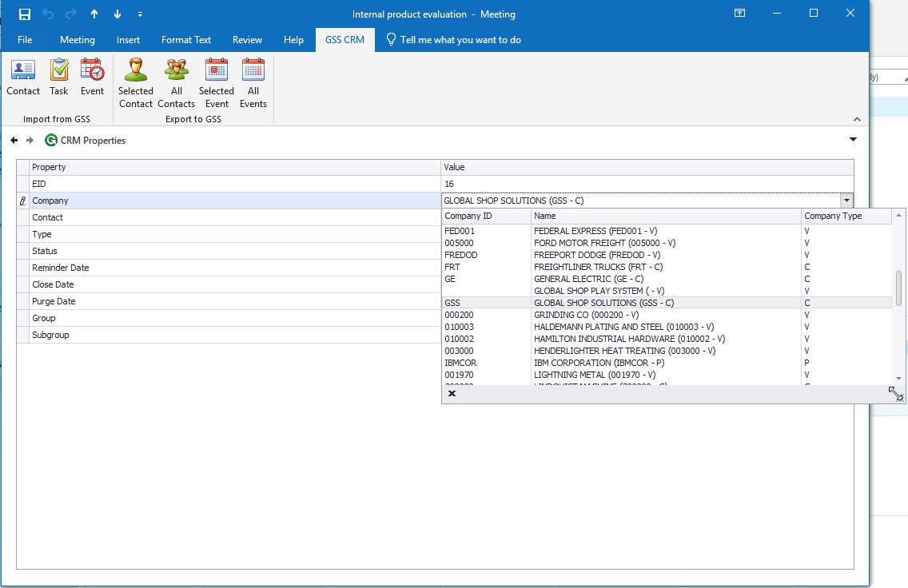908x588 pixels.
Task: Choose HALDEMANN PLATING AND STEEL
Action: [x=667, y=327]
